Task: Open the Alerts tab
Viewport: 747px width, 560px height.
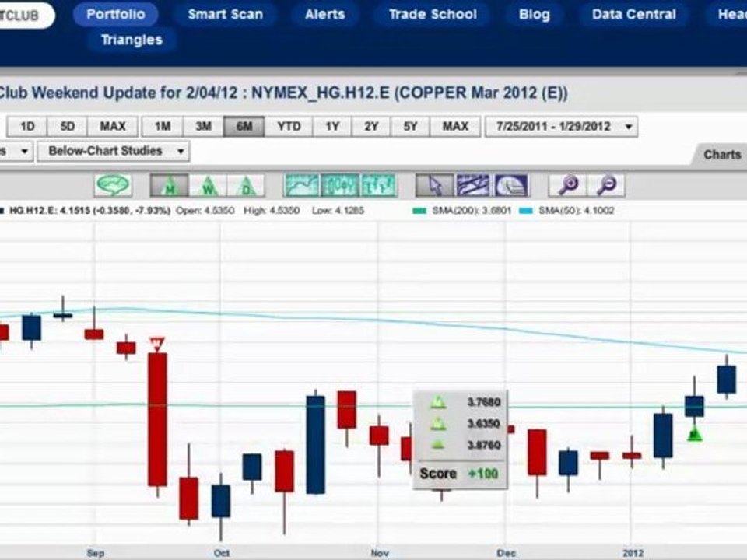Action: point(325,14)
